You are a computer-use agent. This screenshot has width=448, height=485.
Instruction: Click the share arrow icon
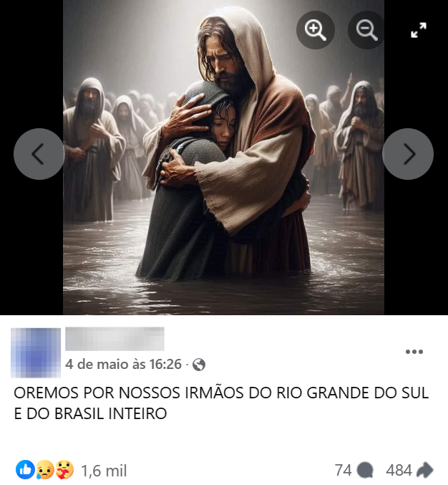click(x=425, y=470)
